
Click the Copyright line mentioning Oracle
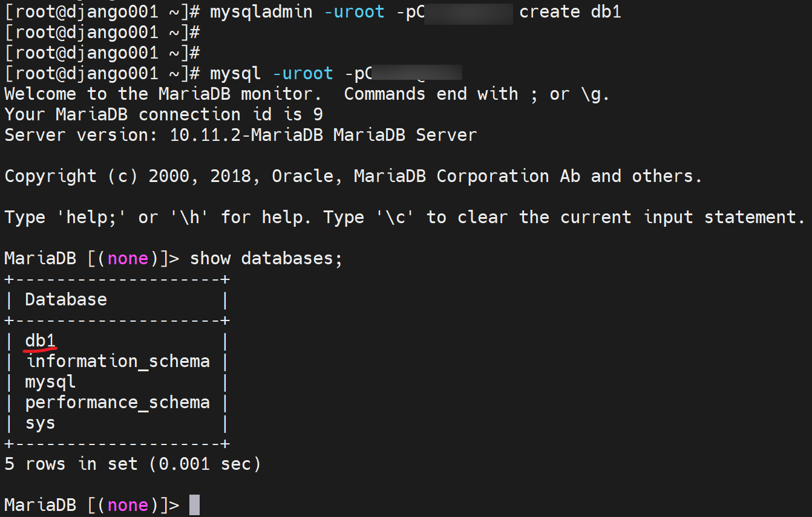click(x=353, y=176)
